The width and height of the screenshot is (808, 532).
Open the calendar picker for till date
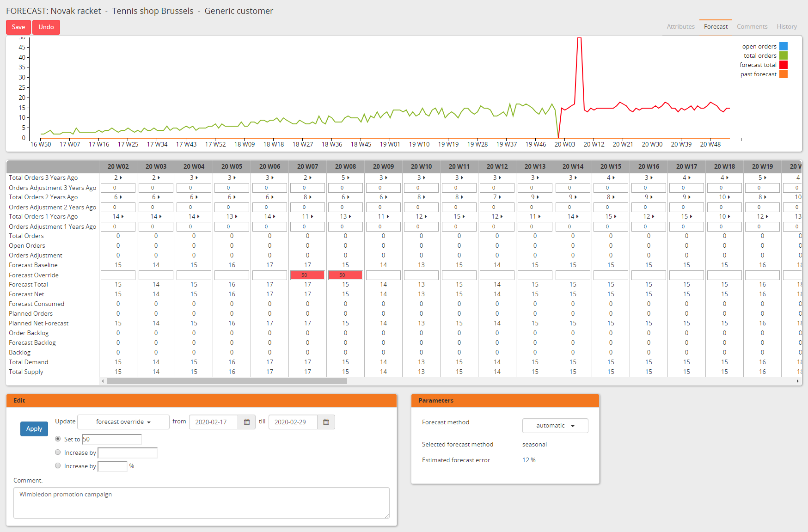pos(326,422)
